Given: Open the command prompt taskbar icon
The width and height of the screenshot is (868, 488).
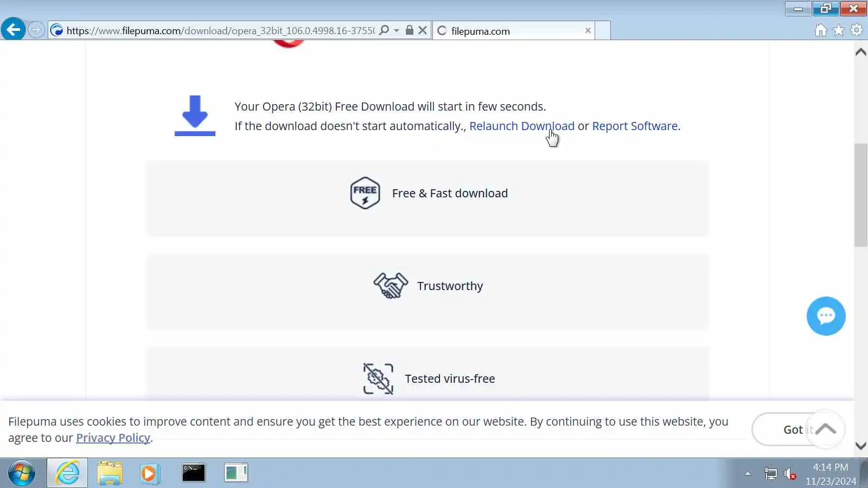Looking at the screenshot, I should click(x=194, y=473).
